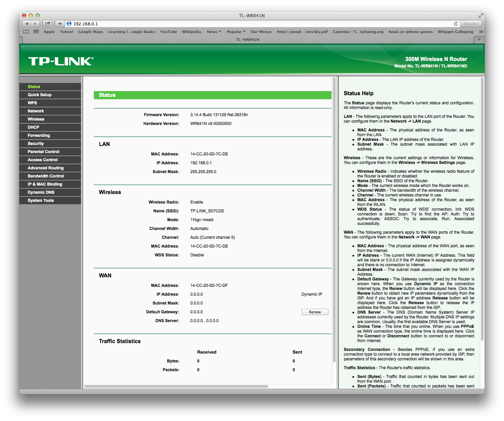Click Channel Width Automatic value
Screen dimensions: 504x421
(x=199, y=229)
